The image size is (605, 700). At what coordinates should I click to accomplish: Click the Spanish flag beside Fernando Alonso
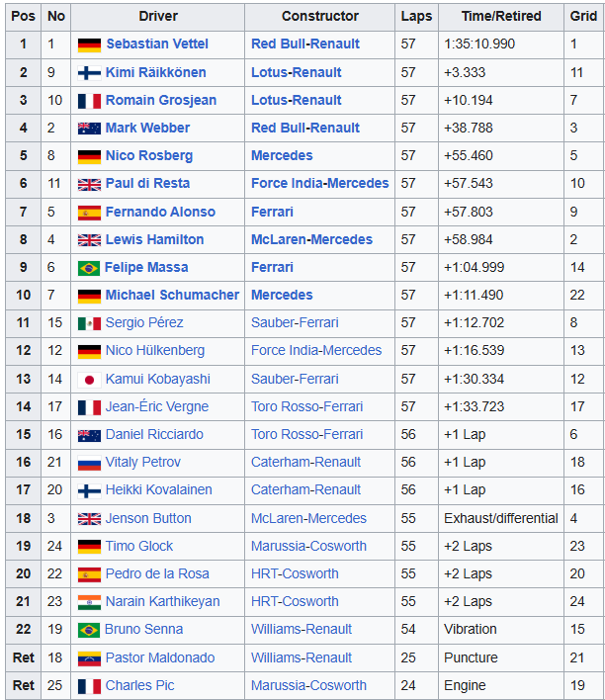[x=89, y=213]
